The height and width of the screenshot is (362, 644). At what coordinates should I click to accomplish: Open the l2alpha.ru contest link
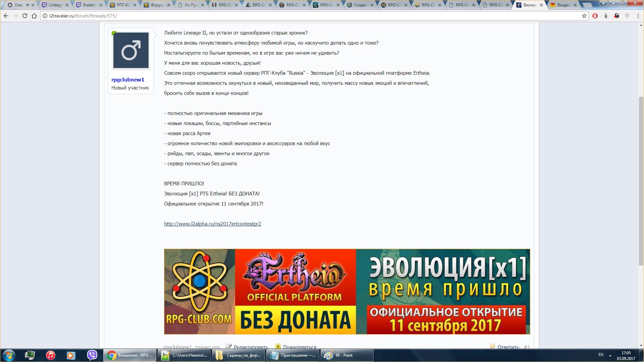(x=212, y=224)
